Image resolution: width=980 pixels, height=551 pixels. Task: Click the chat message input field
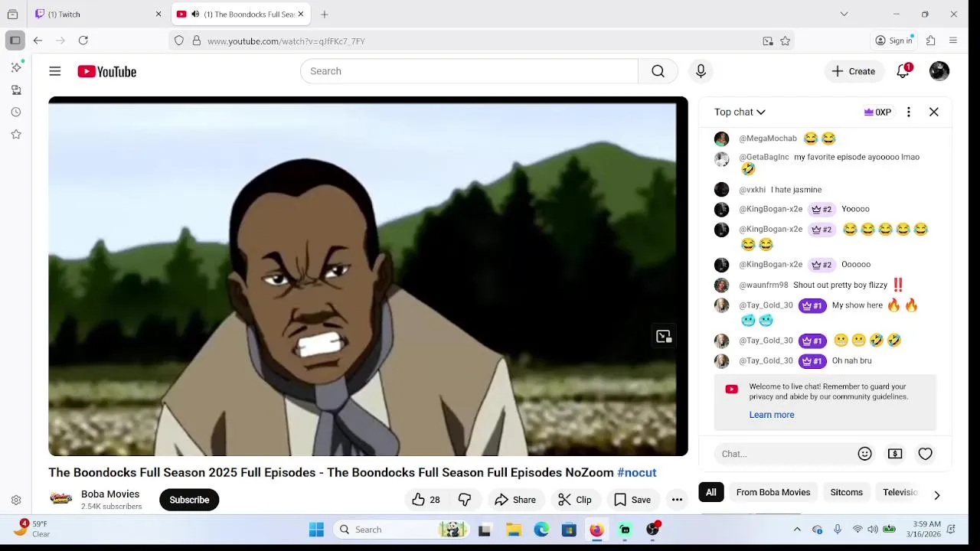[782, 454]
